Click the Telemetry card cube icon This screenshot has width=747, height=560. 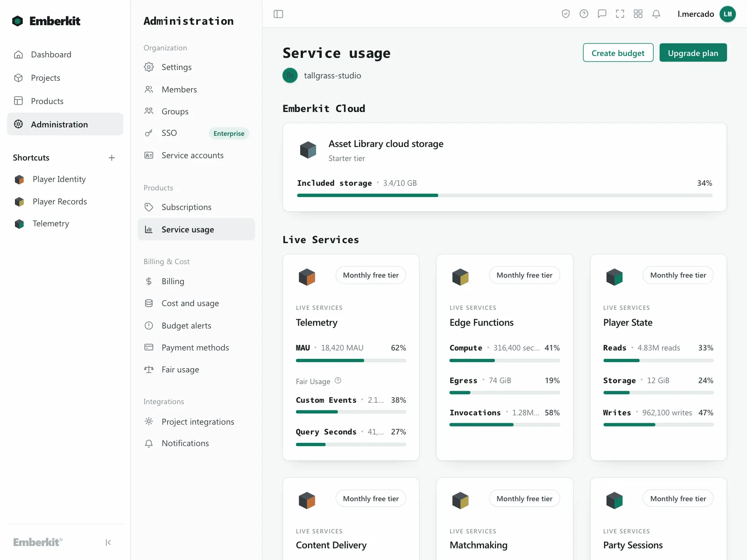(307, 277)
